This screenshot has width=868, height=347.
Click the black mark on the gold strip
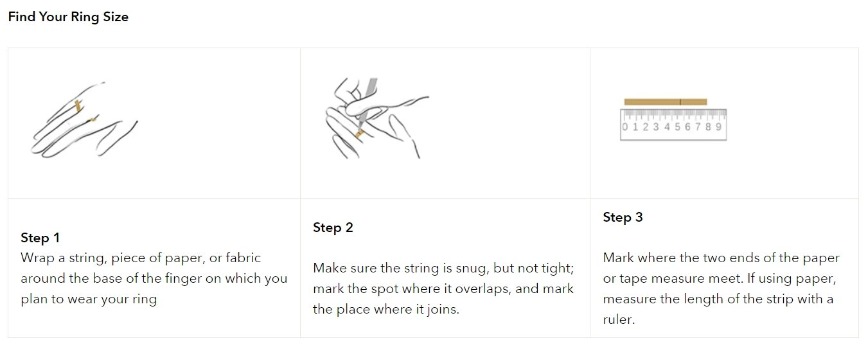(x=680, y=102)
